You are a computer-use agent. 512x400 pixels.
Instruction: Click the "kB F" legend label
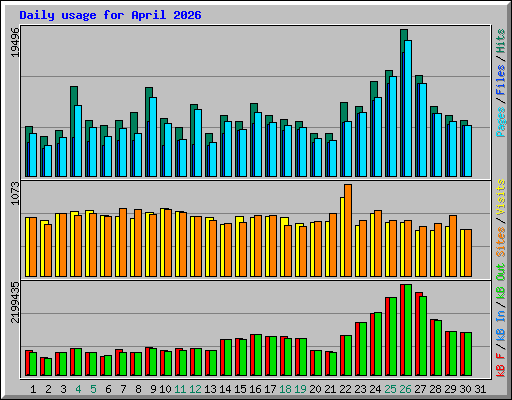point(501,364)
